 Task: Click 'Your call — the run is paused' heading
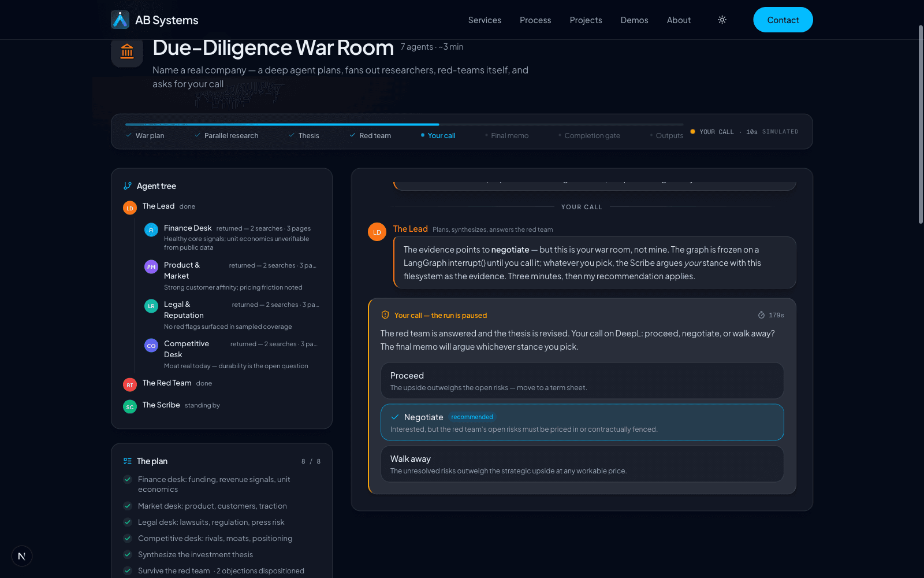441,315
